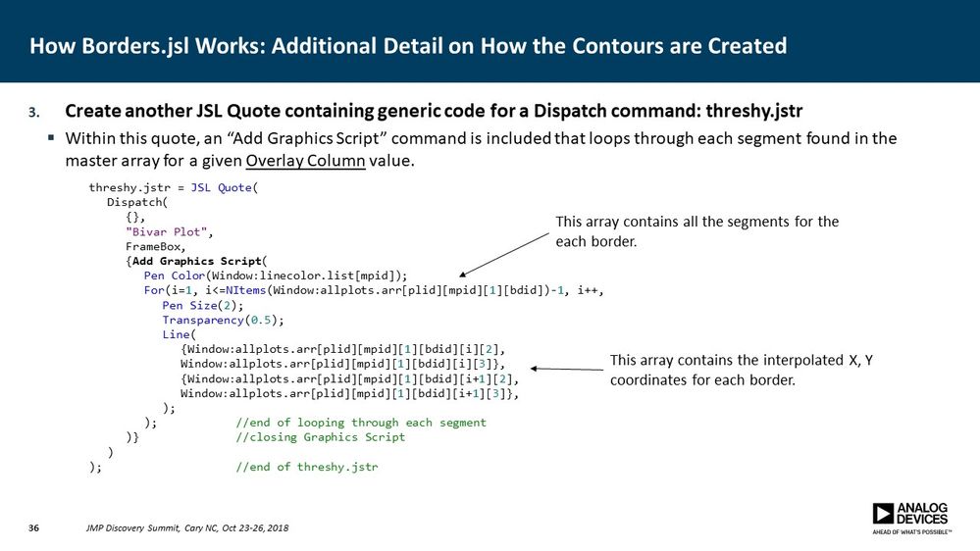Screen dimensions: 980x551
Task: Click the slide title heading text
Action: [408, 46]
